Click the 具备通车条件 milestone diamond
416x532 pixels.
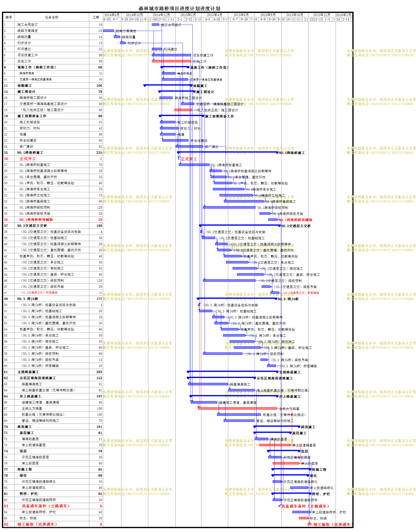point(279,506)
